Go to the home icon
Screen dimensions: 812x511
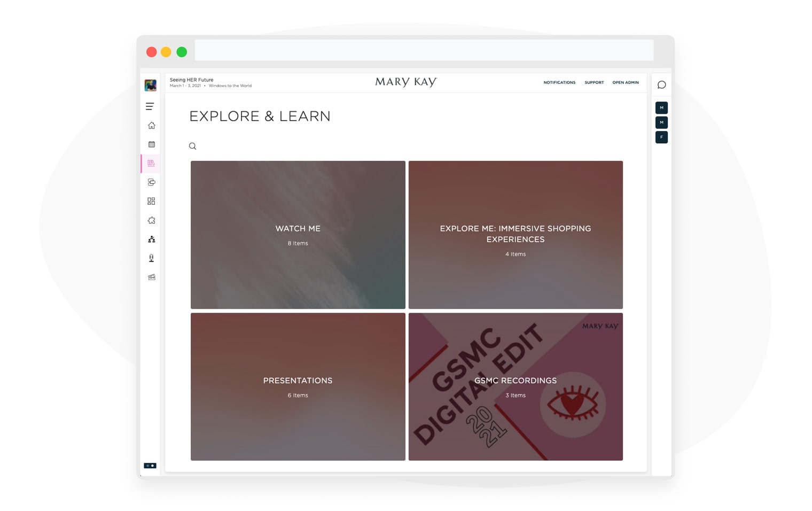click(151, 126)
